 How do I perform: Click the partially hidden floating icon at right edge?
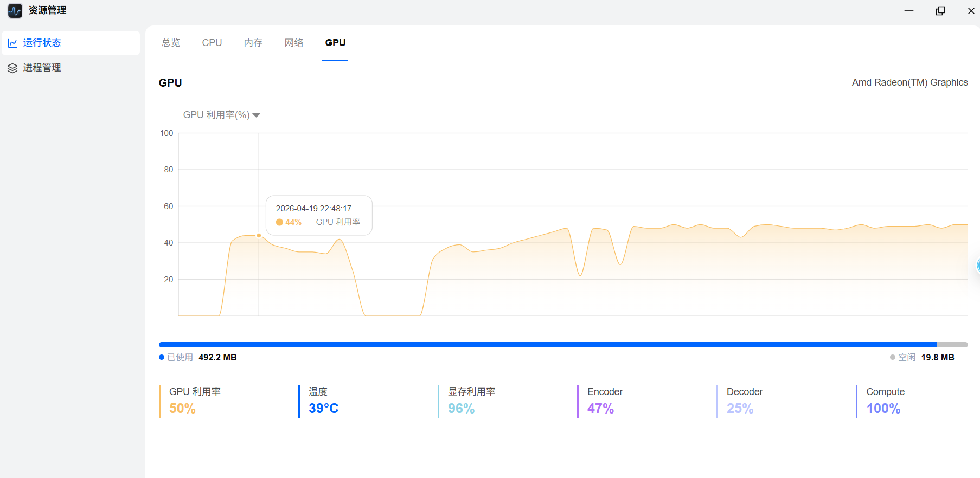(x=977, y=265)
